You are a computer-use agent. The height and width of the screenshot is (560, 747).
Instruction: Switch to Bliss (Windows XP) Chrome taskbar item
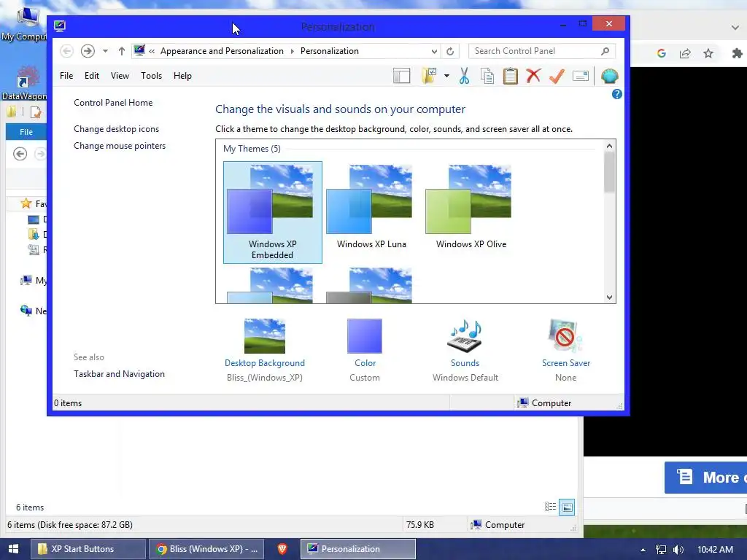[206, 549]
